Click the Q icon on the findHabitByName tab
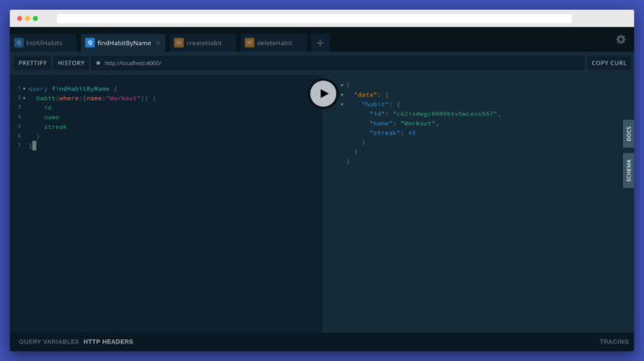This screenshot has width=644, height=361. tap(90, 43)
